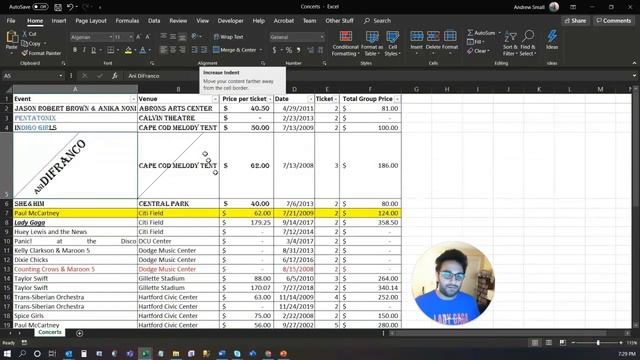Click the Increase Font Size icon
This screenshot has width=640, height=360.
[x=138, y=37]
